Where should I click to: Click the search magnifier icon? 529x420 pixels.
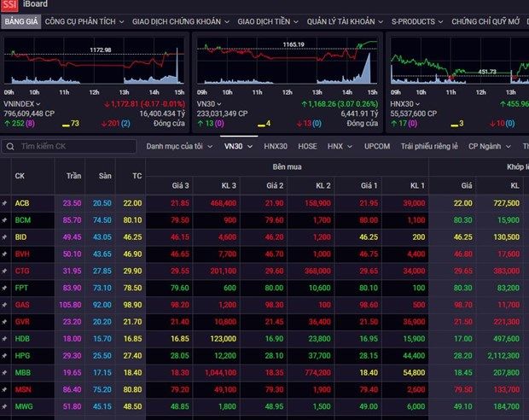point(10,147)
